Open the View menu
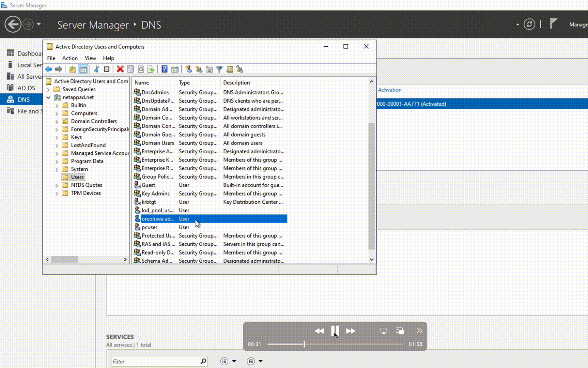The width and height of the screenshot is (588, 368). 90,58
